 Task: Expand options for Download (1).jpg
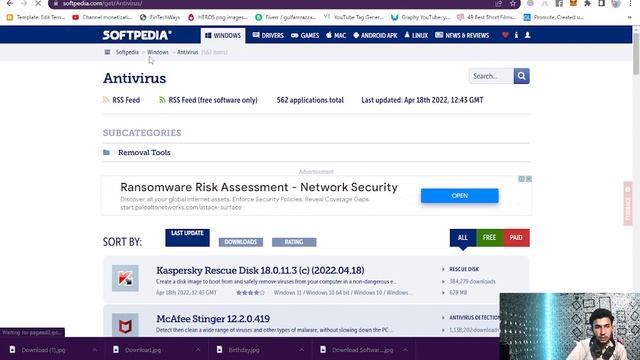click(x=94, y=350)
